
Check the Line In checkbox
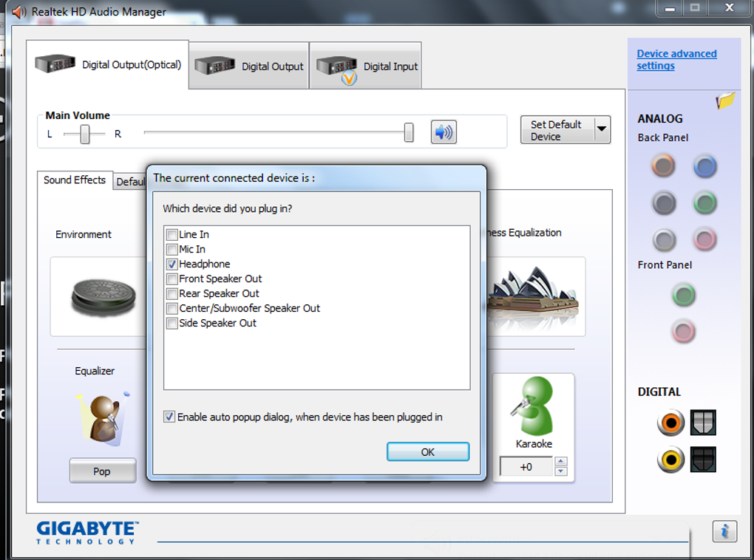click(x=171, y=235)
